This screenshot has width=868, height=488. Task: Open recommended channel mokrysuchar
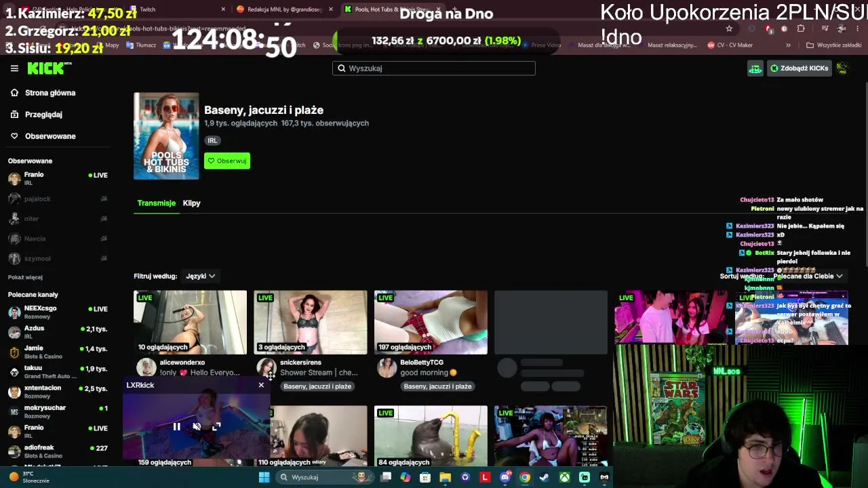coord(58,411)
